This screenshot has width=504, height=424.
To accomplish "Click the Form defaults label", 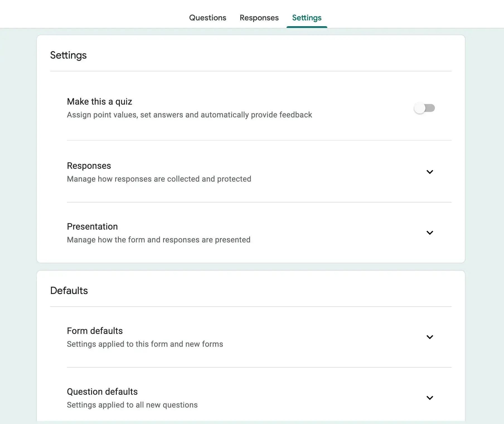I will pyautogui.click(x=94, y=331).
